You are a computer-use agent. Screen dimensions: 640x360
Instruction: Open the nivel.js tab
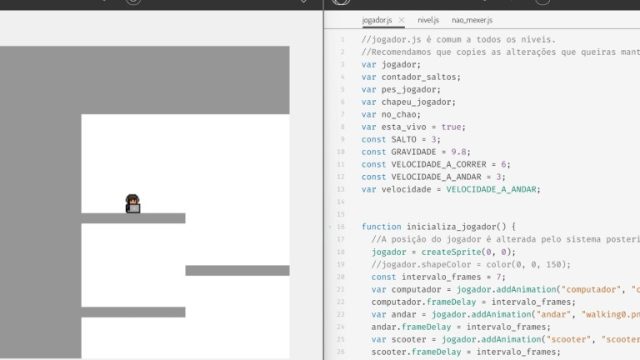(x=428, y=20)
